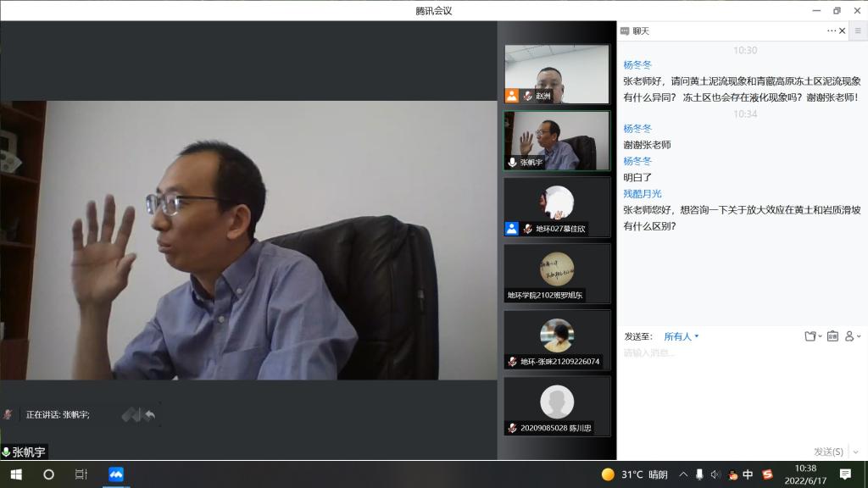Toggle the Chinese 中 input mode indicator

748,474
